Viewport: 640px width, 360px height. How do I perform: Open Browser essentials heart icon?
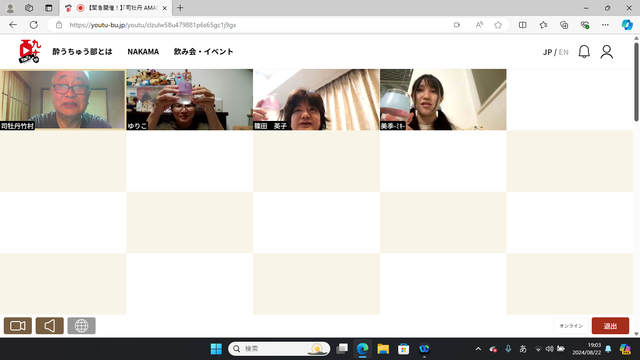pos(585,25)
